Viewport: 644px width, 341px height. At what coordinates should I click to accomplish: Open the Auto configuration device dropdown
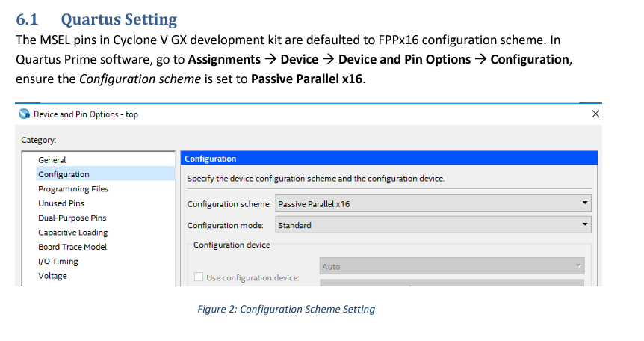[x=452, y=266]
